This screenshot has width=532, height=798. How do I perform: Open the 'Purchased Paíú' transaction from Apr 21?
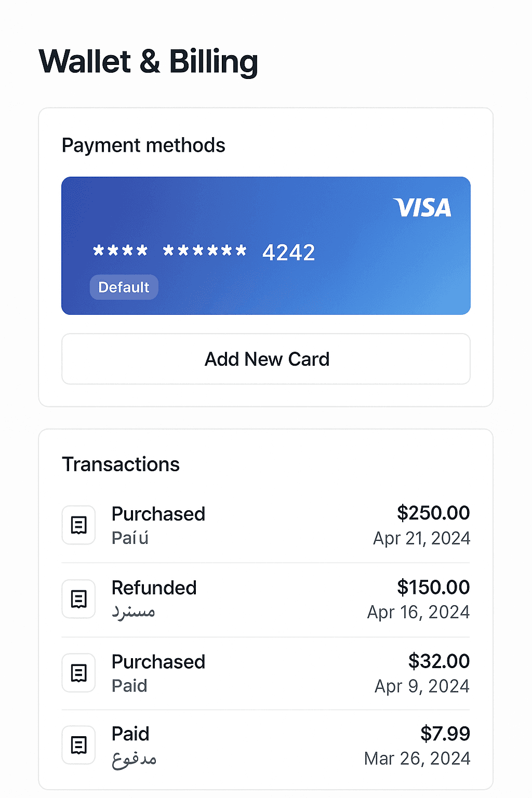[158, 525]
